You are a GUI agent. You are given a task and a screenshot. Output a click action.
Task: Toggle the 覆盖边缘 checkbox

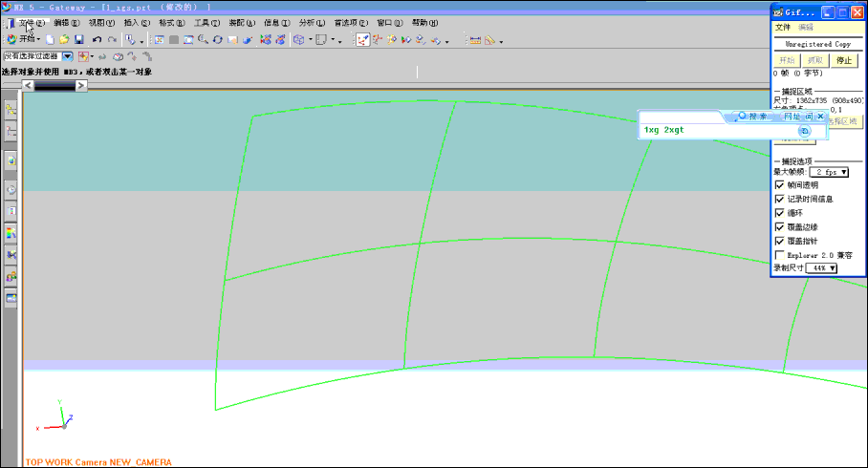coord(779,226)
